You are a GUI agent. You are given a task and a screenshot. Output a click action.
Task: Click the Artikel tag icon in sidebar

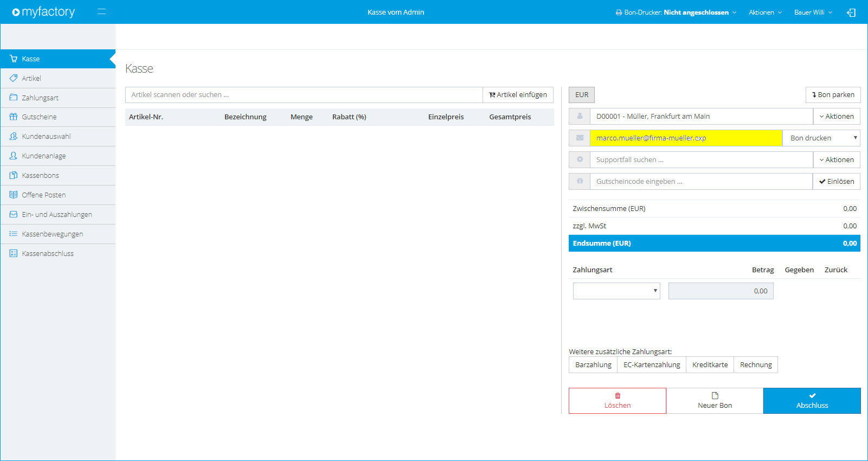14,78
